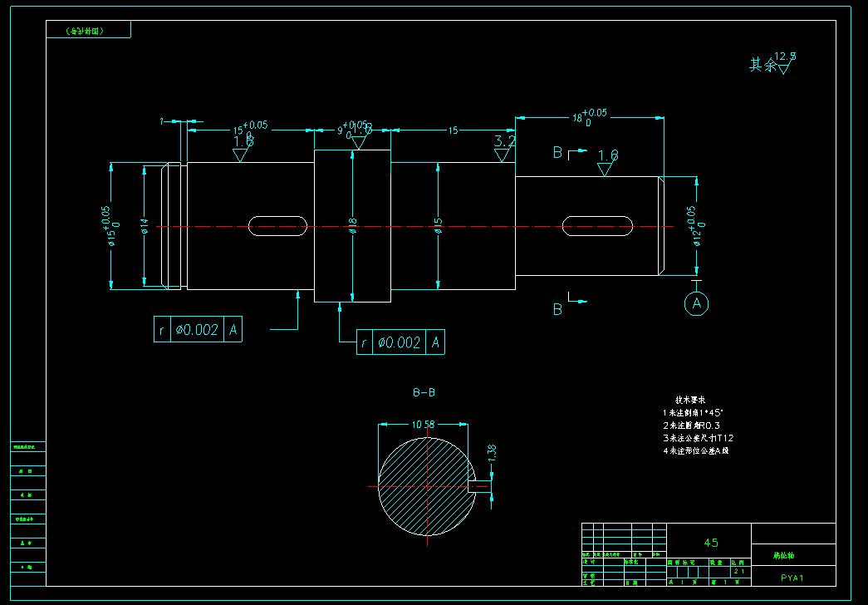
Task: Click the '技术要求' heading text
Action: tap(689, 400)
